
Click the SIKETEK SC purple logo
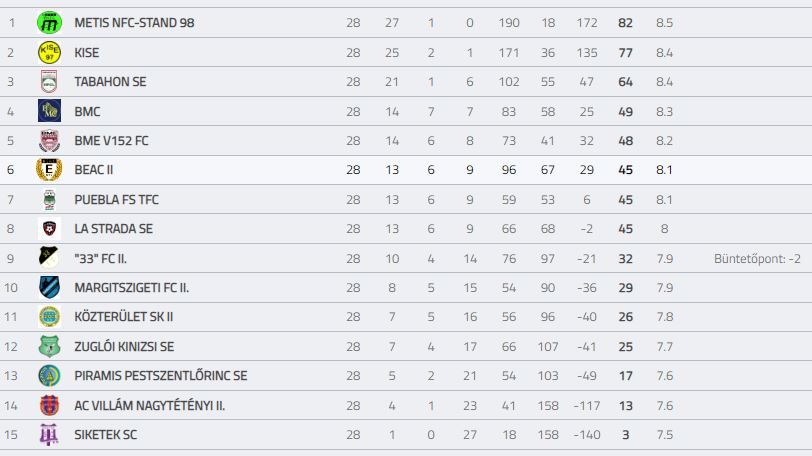pos(49,435)
